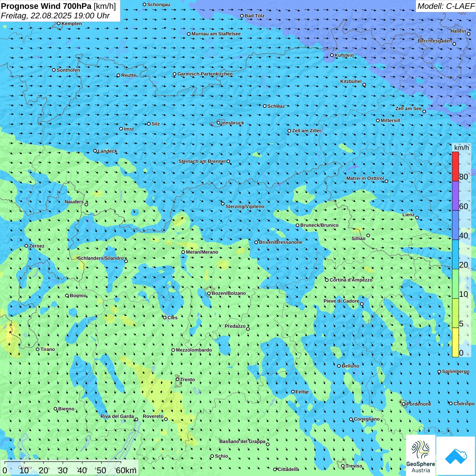476x476 pixels.
Task: Click the Mezzolombardo label
Action: (x=194, y=350)
